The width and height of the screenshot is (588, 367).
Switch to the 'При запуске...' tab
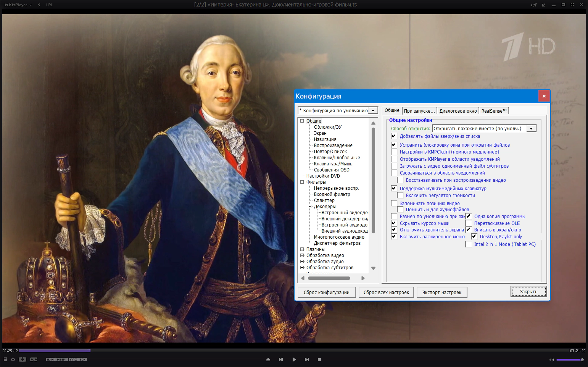click(419, 111)
